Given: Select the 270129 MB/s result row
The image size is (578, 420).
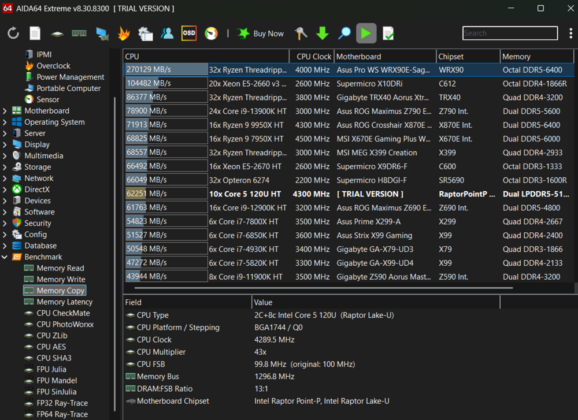Looking at the screenshot, I should pyautogui.click(x=348, y=70).
